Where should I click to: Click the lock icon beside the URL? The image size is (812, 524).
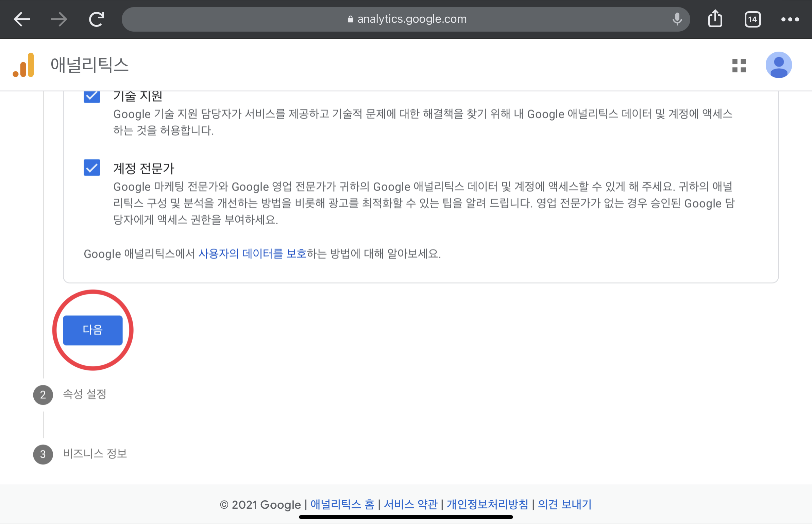pos(350,19)
